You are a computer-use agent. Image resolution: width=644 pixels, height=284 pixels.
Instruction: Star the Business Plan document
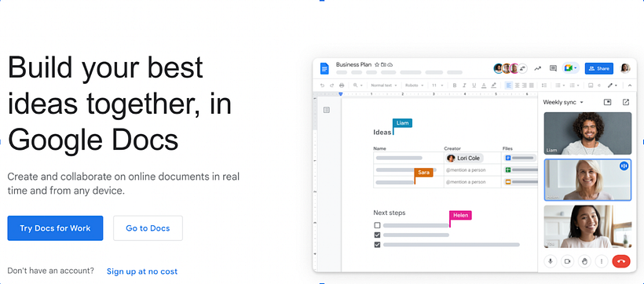pos(377,65)
